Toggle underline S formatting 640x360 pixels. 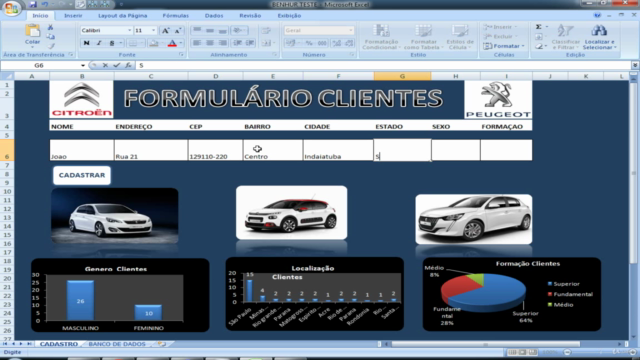[111, 43]
